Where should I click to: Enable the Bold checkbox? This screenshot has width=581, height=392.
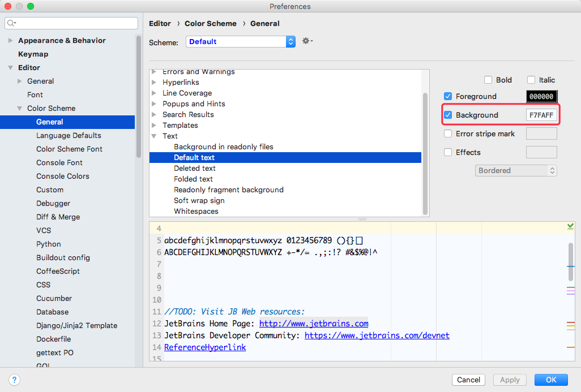click(488, 80)
